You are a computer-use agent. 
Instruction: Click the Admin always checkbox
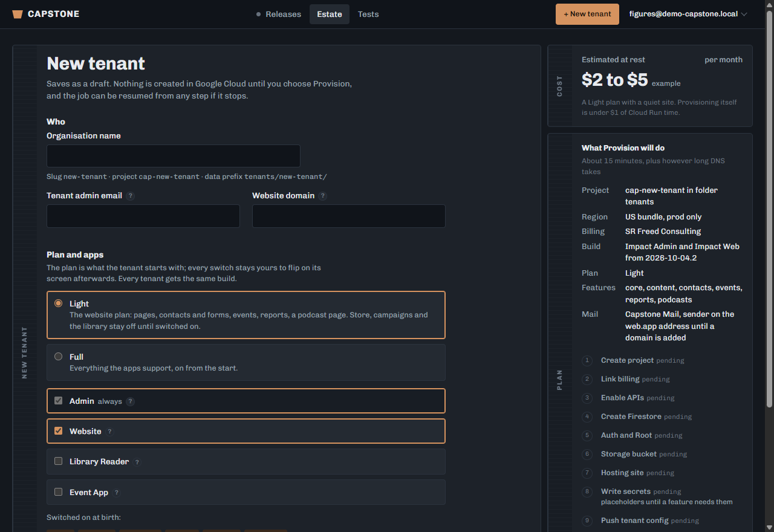(x=59, y=401)
